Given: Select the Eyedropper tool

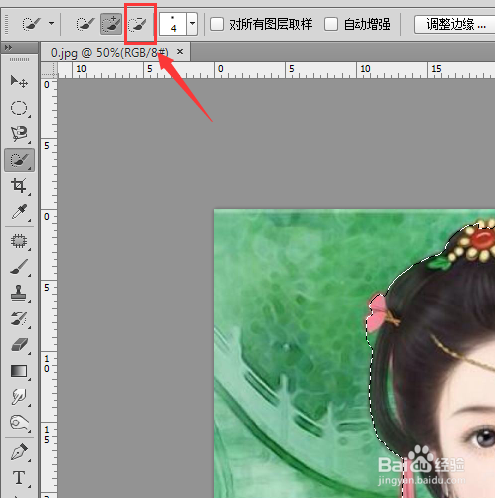Looking at the screenshot, I should pyautogui.click(x=19, y=212).
